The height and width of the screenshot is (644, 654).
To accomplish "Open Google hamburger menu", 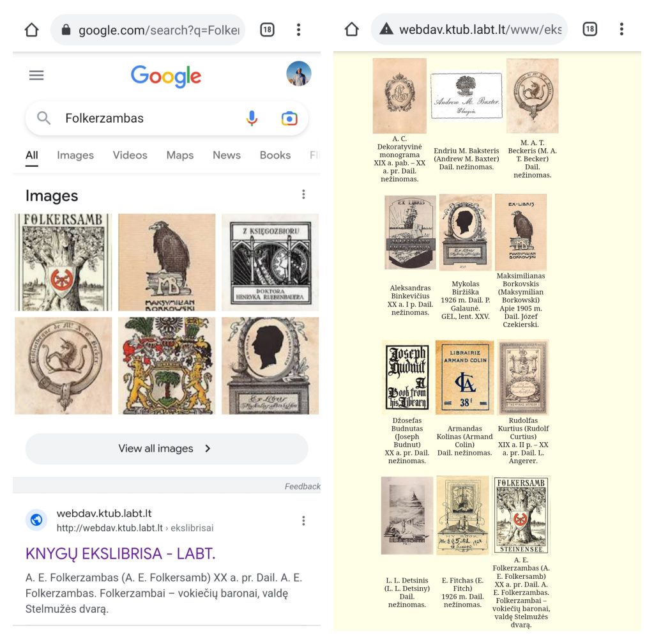I will [x=36, y=75].
